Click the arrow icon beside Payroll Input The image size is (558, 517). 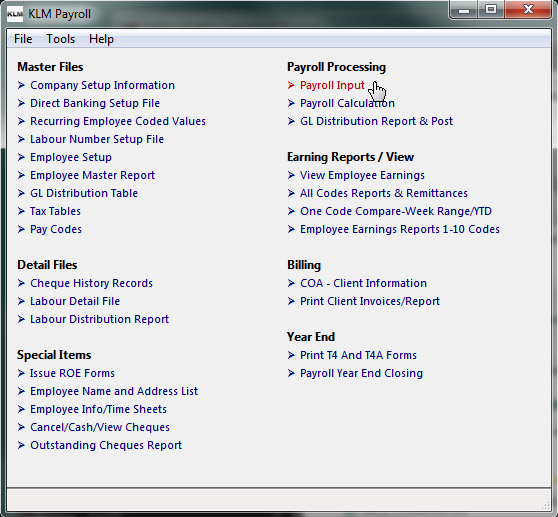point(291,85)
